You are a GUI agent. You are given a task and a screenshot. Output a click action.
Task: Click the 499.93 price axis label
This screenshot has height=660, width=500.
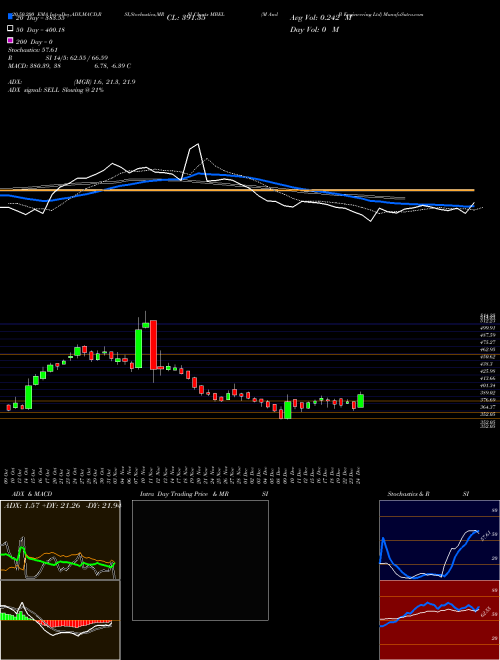coord(488,327)
